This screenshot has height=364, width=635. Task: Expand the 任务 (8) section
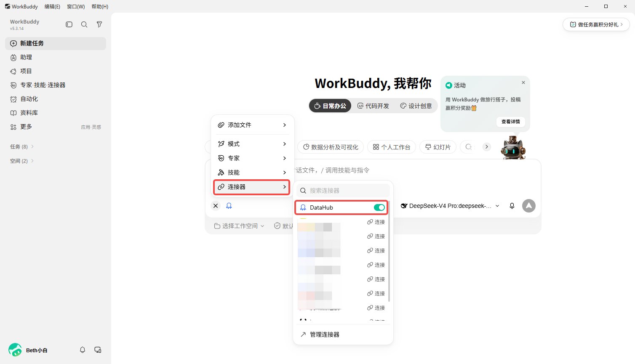coord(22,146)
